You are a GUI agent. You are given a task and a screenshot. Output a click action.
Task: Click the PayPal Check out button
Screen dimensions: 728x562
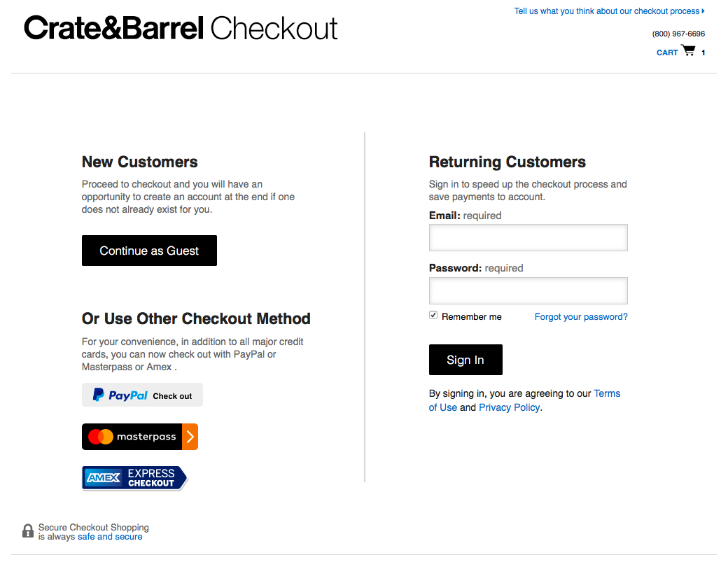141,394
